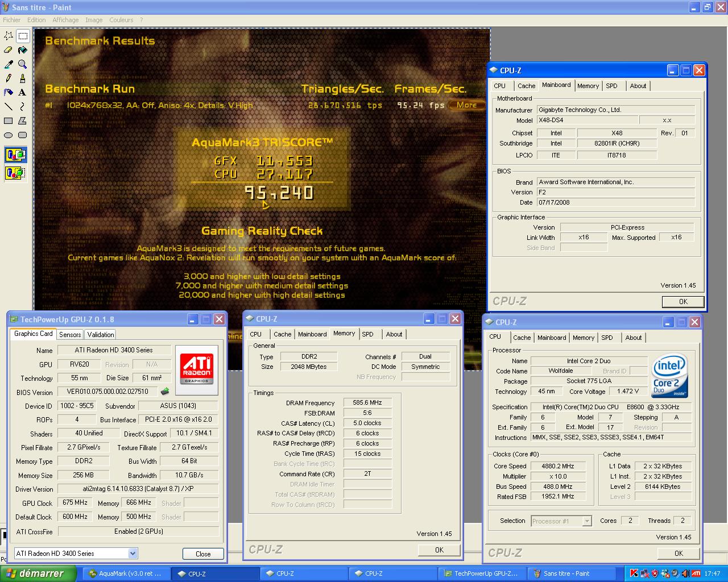Choose the Rectangle shape tool

[9, 120]
